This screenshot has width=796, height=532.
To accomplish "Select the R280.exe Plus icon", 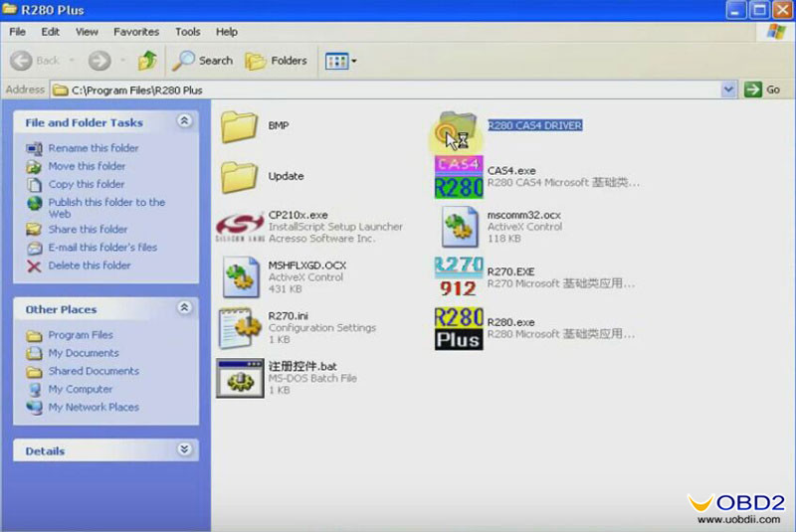I will pos(459,328).
